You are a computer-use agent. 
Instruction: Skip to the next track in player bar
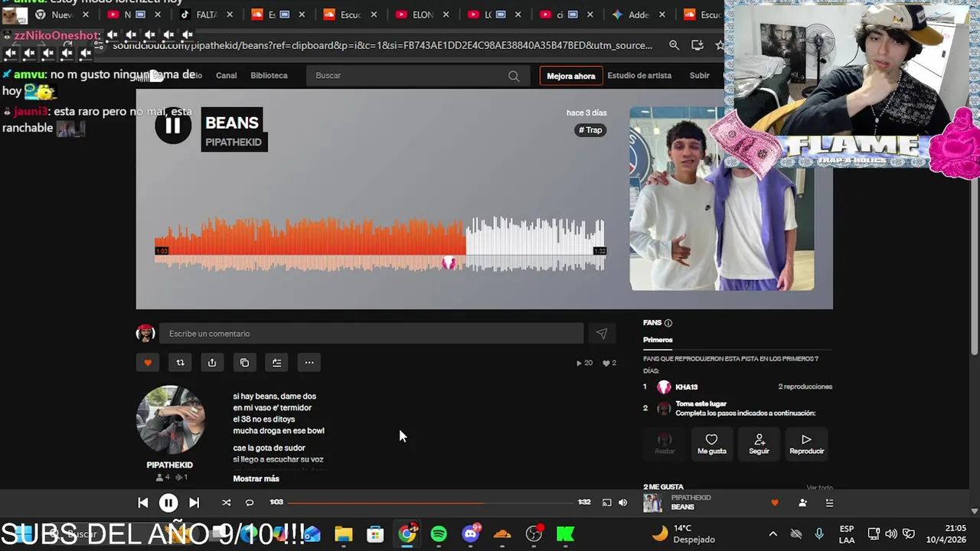point(194,503)
